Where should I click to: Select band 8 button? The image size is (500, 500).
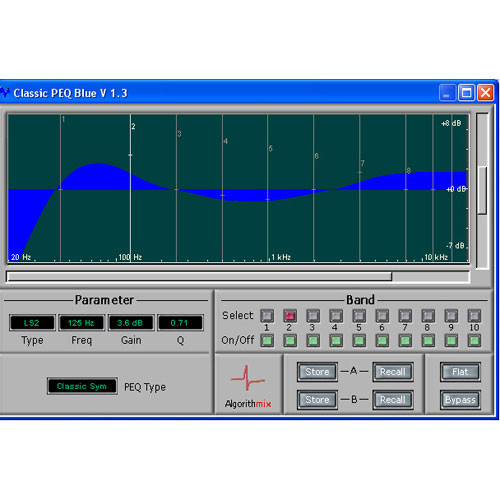[428, 315]
